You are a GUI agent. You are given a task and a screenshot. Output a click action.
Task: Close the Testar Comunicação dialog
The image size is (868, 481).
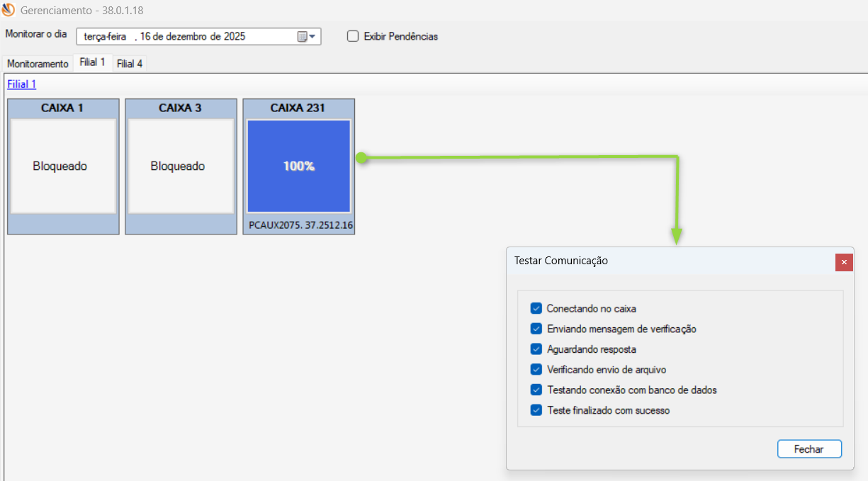click(844, 262)
